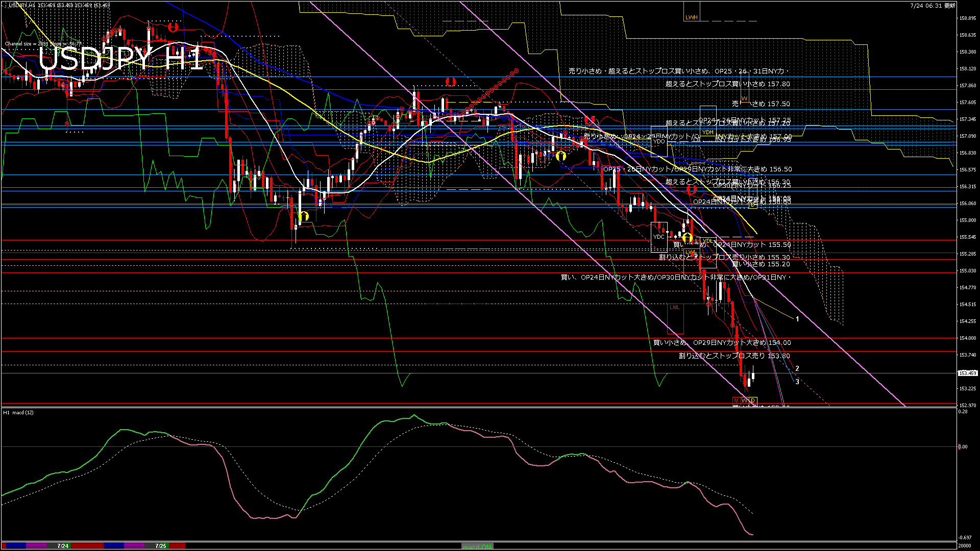This screenshot has height=551, width=980.
Task: Click the red sell arrow near 158.9 high
Action: tap(173, 27)
